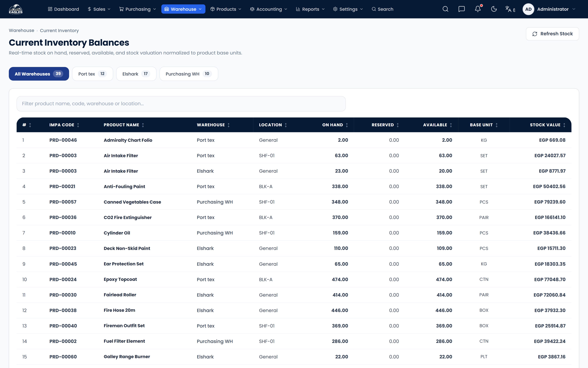588x368 pixels.
Task: Focus the product filter input field
Action: click(181, 104)
